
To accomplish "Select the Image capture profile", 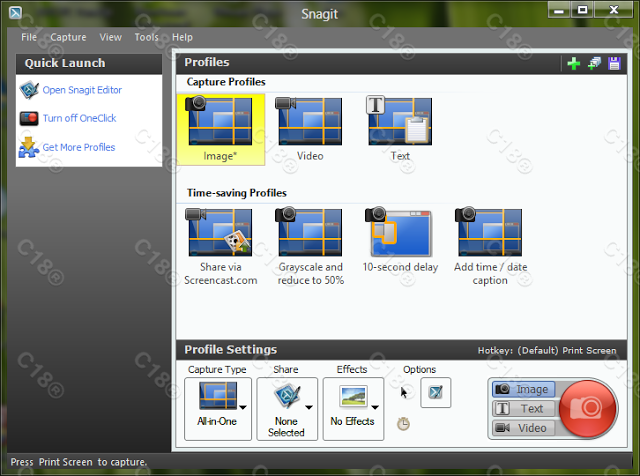I will [x=220, y=129].
